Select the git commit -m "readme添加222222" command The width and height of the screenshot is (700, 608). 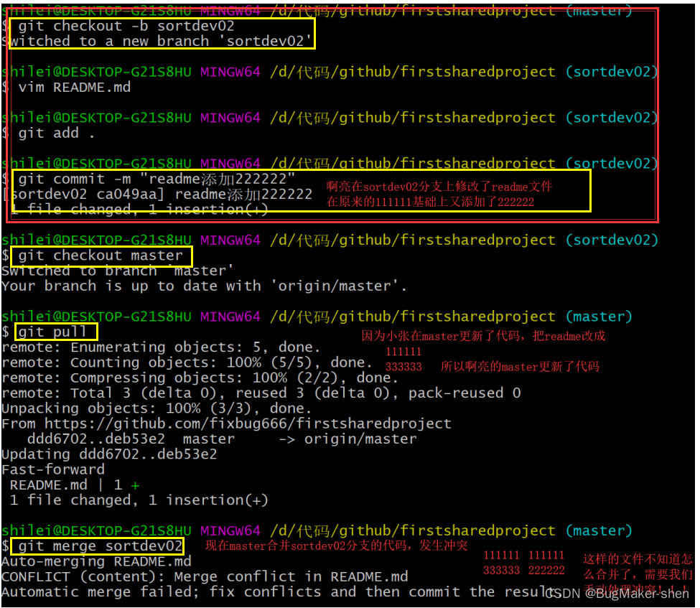pyautogui.click(x=157, y=179)
